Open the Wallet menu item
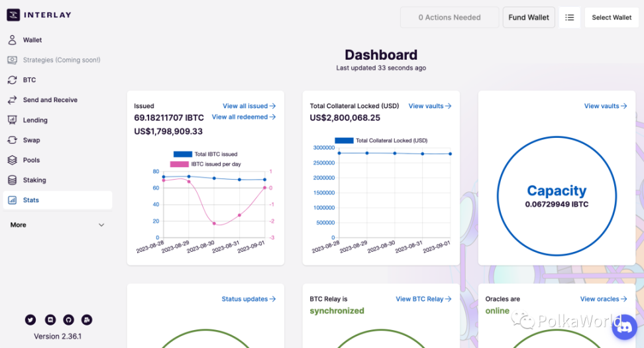 click(58, 40)
